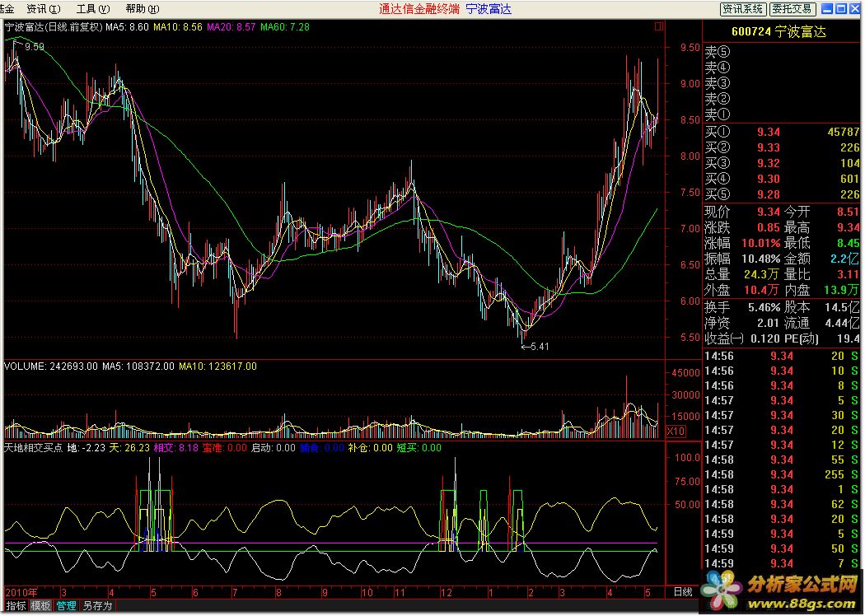
Task: Click the 天地相交买点 indicator name
Action: [33, 448]
